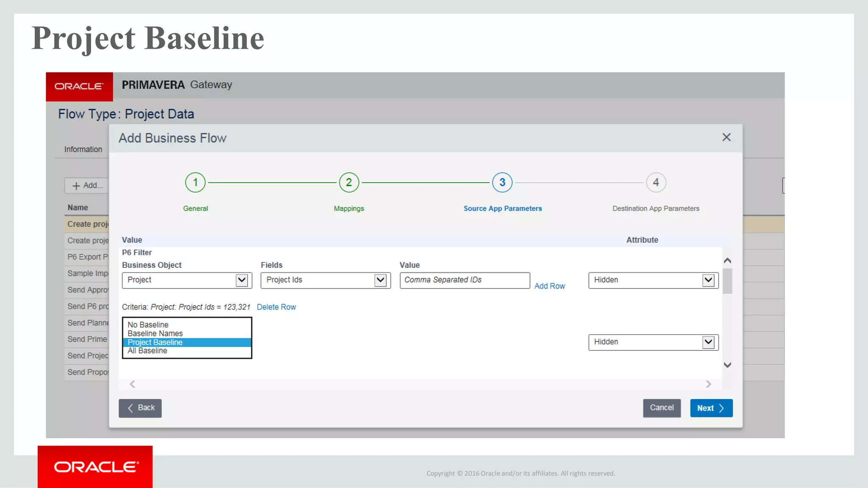Image resolution: width=868 pixels, height=488 pixels.
Task: Click the scroll up arrow icon
Action: [727, 261]
